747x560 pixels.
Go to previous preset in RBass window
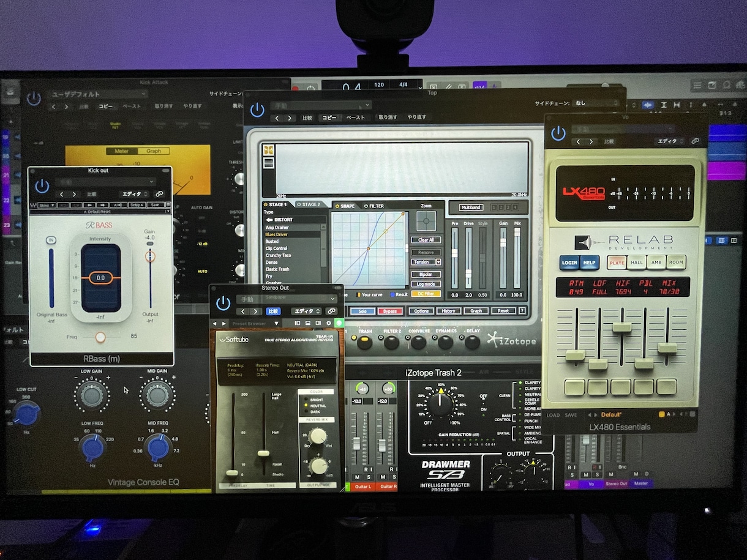61,194
